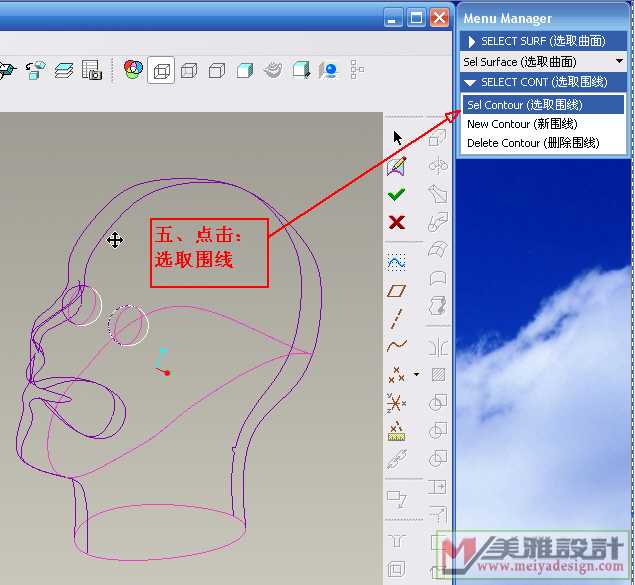Click the analysis feature icon below coordinate system

pos(396,431)
